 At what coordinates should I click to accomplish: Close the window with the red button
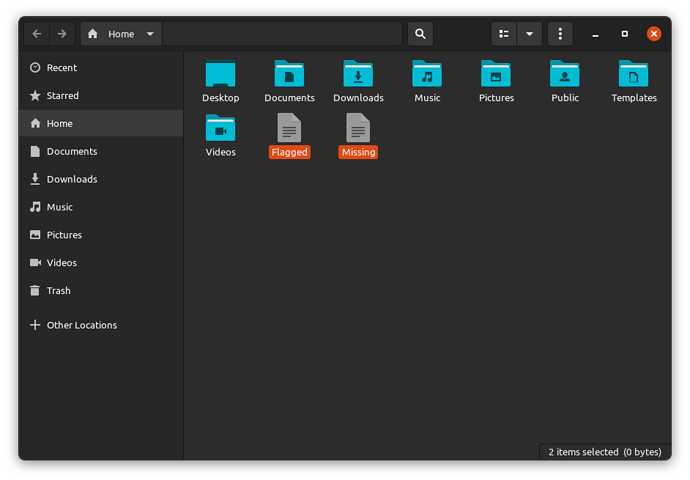click(x=654, y=34)
